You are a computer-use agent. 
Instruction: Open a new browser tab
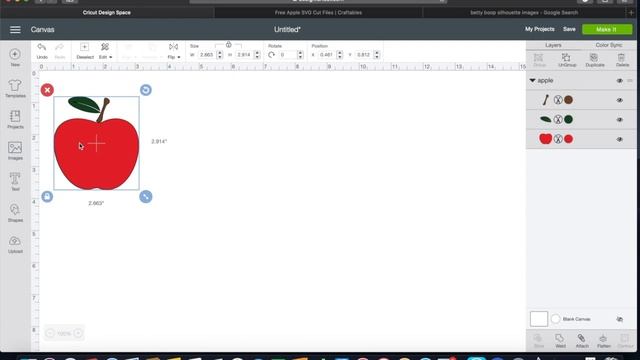[631, 13]
